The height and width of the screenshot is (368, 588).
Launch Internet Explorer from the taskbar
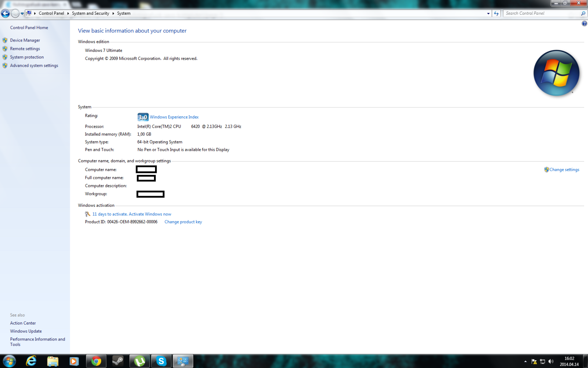point(31,361)
